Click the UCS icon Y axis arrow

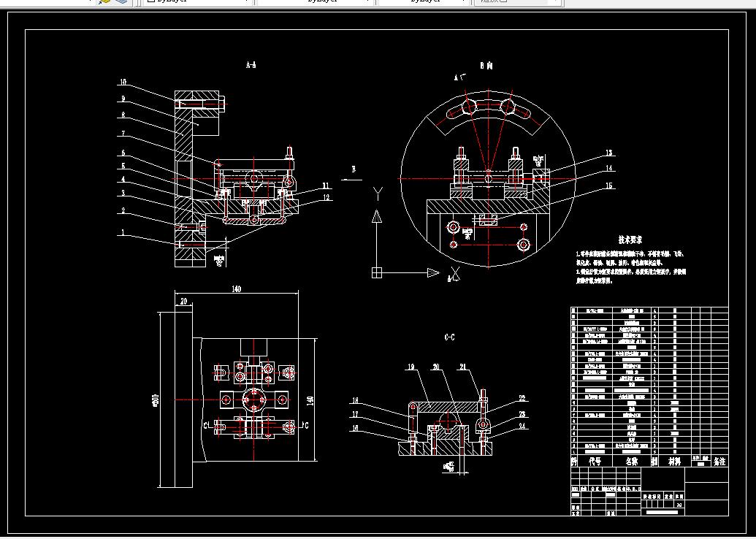coord(377,217)
